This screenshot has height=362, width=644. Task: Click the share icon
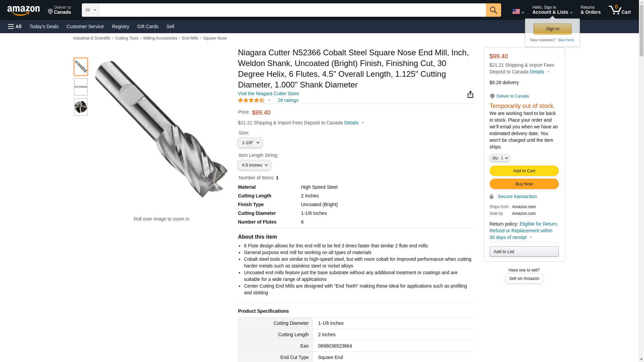(470, 95)
